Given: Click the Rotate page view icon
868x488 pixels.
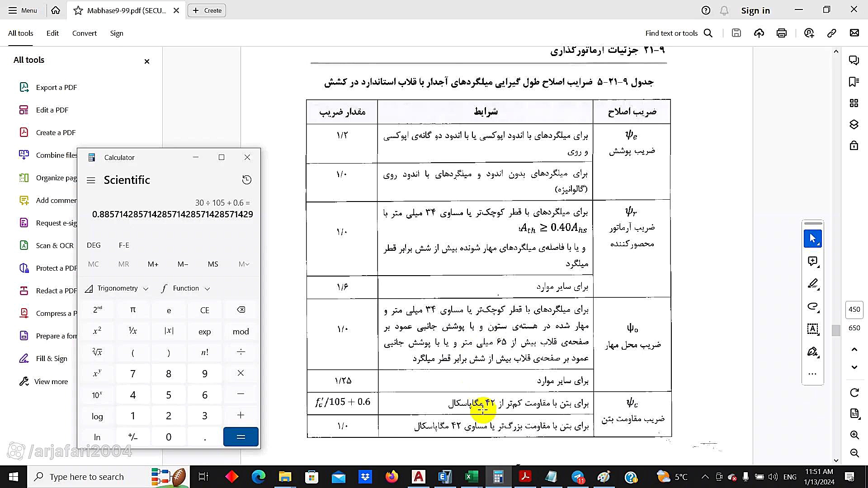Looking at the screenshot, I should click(854, 393).
